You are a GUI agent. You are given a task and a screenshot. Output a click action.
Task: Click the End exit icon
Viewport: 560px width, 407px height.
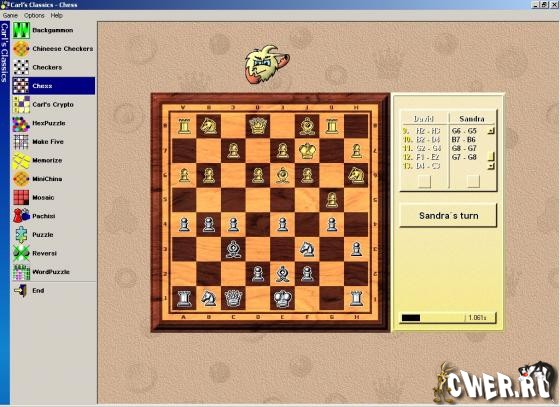(21, 291)
